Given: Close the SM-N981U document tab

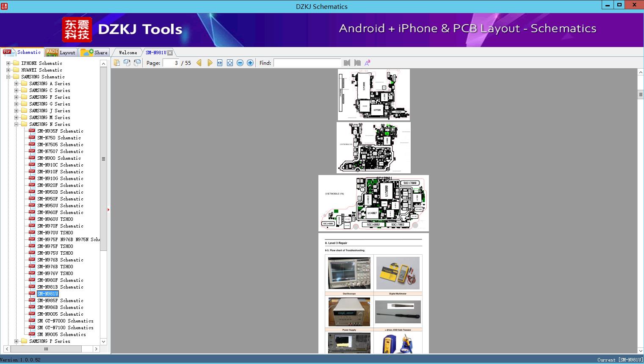Looking at the screenshot, I should (x=170, y=53).
